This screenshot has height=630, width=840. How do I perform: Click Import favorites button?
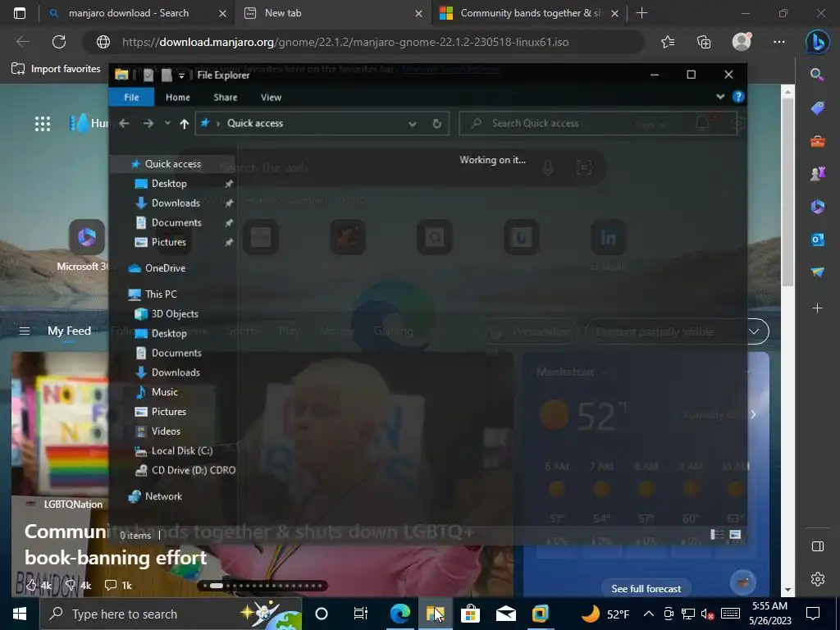point(57,69)
